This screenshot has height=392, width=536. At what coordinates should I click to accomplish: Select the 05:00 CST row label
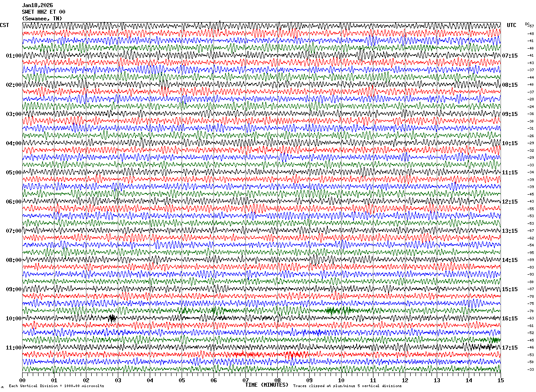[x=14, y=173]
